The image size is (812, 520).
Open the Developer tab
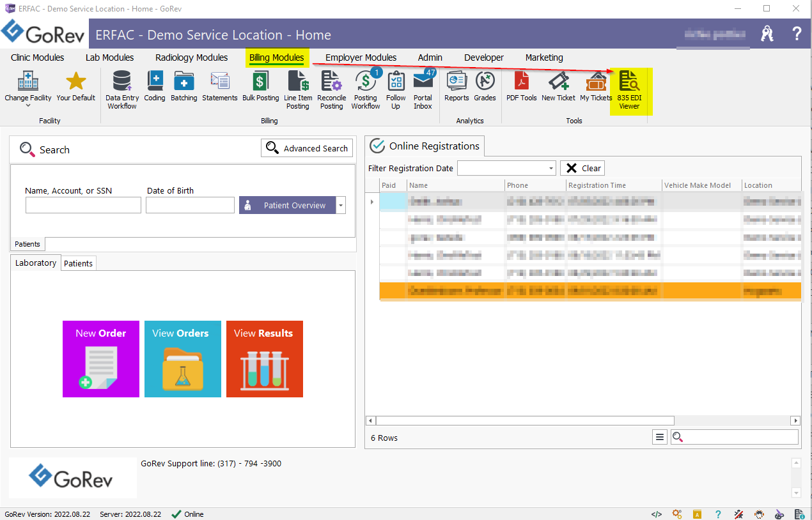click(484, 57)
